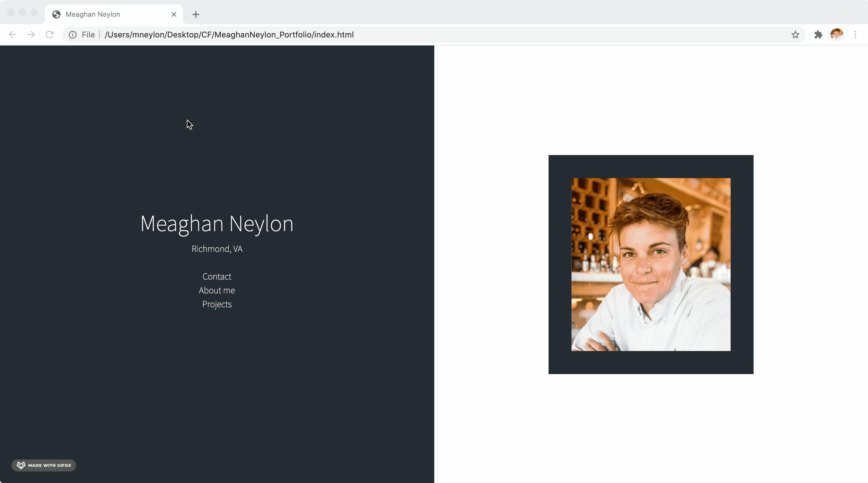Close the Meaghan Neylon tab
This screenshot has width=868, height=483.
tap(174, 14)
